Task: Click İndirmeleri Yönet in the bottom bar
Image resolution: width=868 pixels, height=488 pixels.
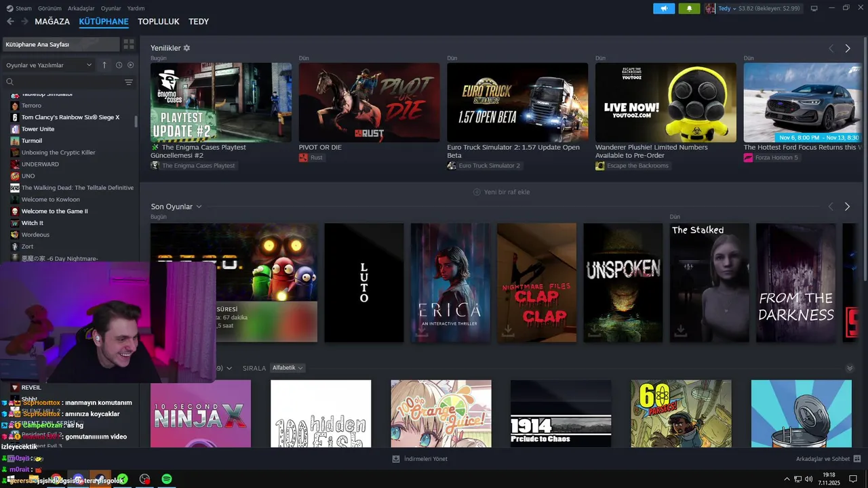Action: pyautogui.click(x=420, y=459)
